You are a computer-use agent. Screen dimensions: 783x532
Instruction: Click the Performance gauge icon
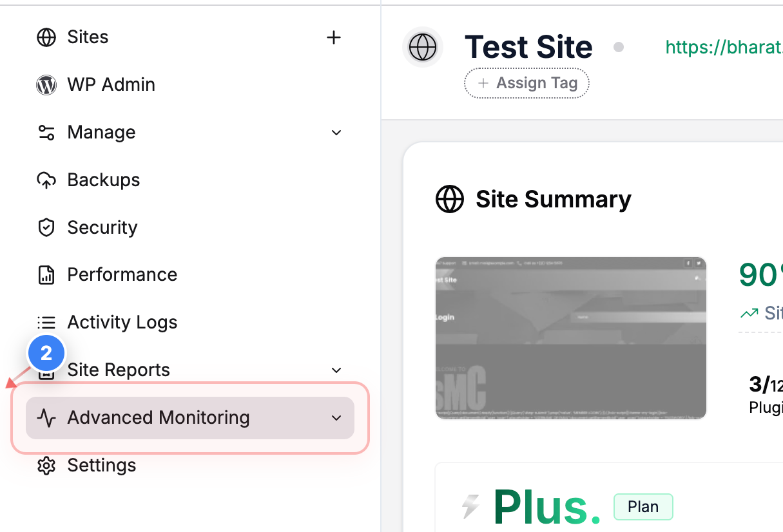click(x=46, y=274)
